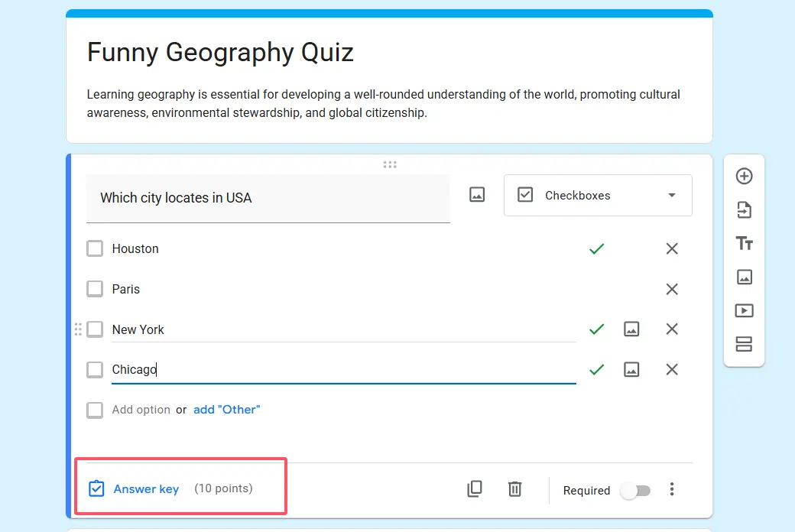Remove the Paris option
This screenshot has height=532, width=795.
[x=672, y=289]
